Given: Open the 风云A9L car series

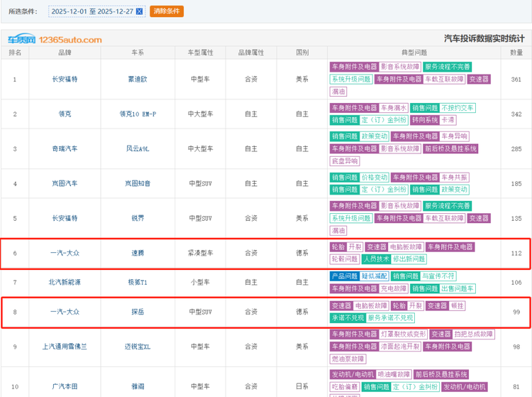Looking at the screenshot, I should (x=138, y=148).
